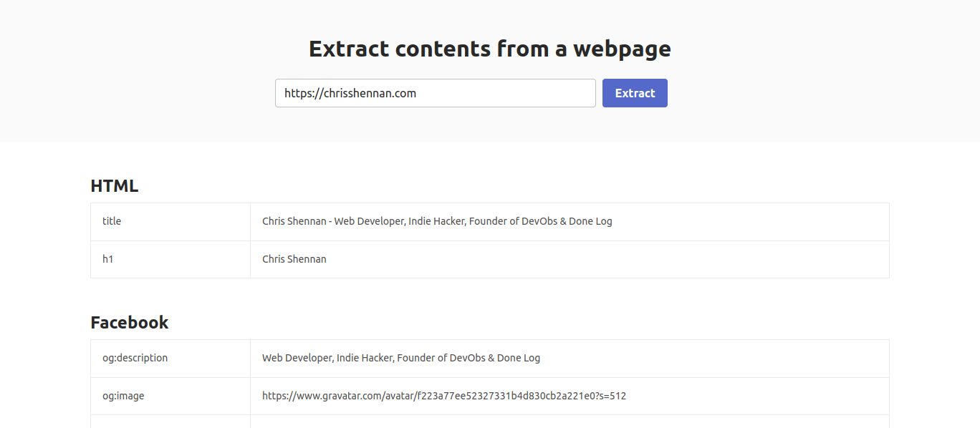Select the h1 row in HTML table
The height and width of the screenshot is (428, 980).
click(x=489, y=259)
